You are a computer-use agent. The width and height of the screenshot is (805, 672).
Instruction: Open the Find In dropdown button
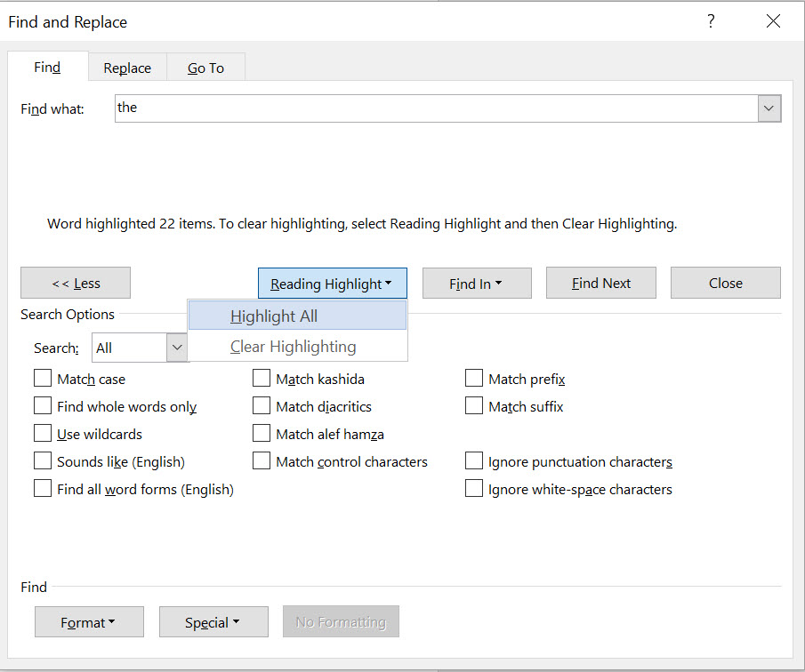point(477,284)
